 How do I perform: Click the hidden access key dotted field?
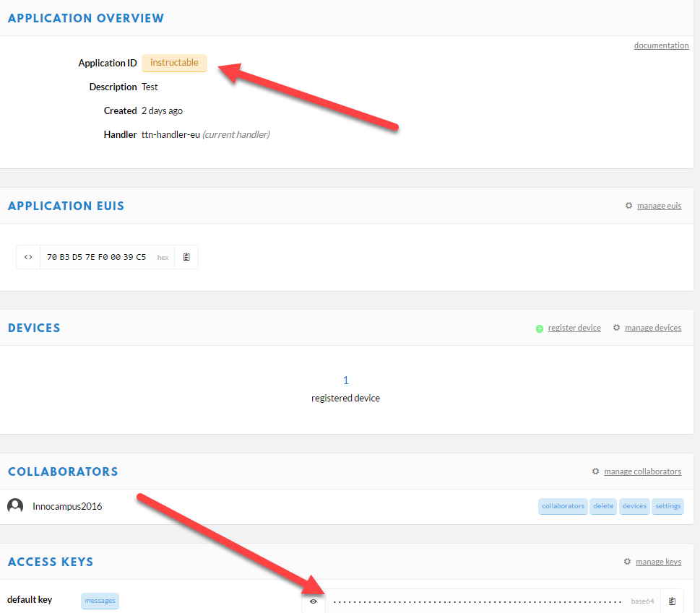click(x=478, y=601)
